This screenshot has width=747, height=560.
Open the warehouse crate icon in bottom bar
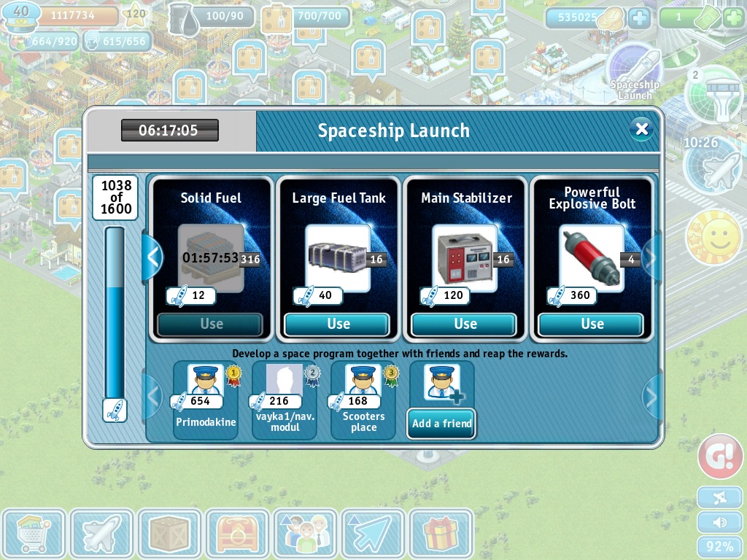click(169, 533)
